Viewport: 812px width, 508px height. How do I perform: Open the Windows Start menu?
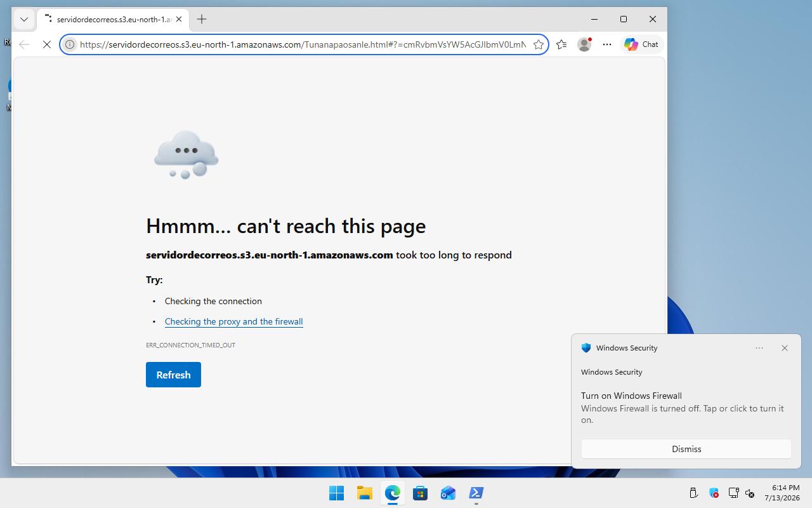[336, 493]
